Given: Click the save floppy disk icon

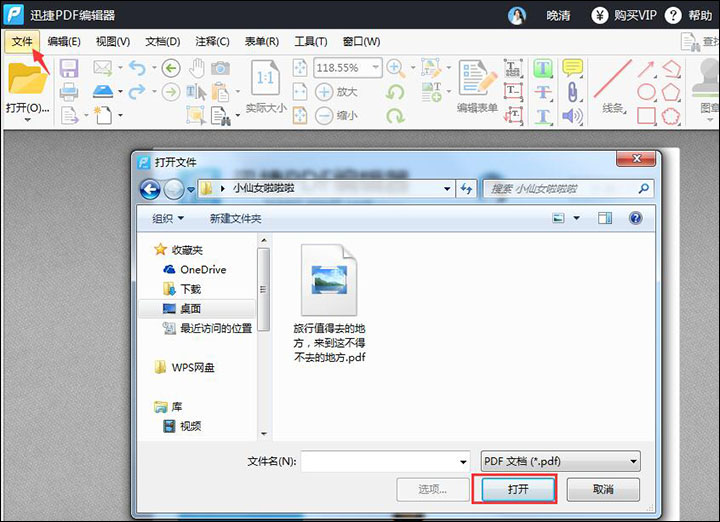Looking at the screenshot, I should pos(69,68).
